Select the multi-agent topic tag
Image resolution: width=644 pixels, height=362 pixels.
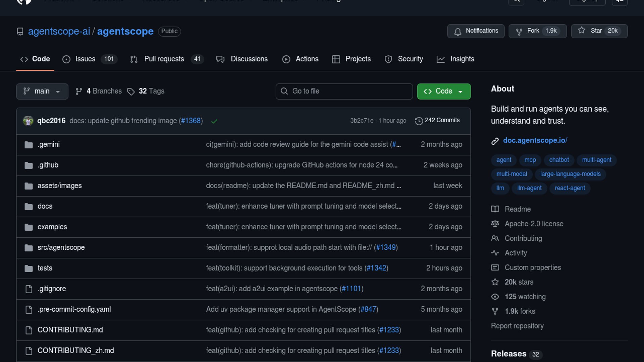tap(596, 160)
